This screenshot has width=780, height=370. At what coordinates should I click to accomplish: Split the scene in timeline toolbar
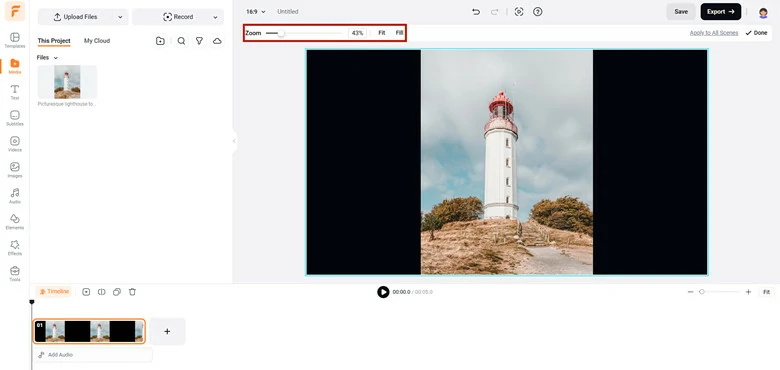point(101,292)
